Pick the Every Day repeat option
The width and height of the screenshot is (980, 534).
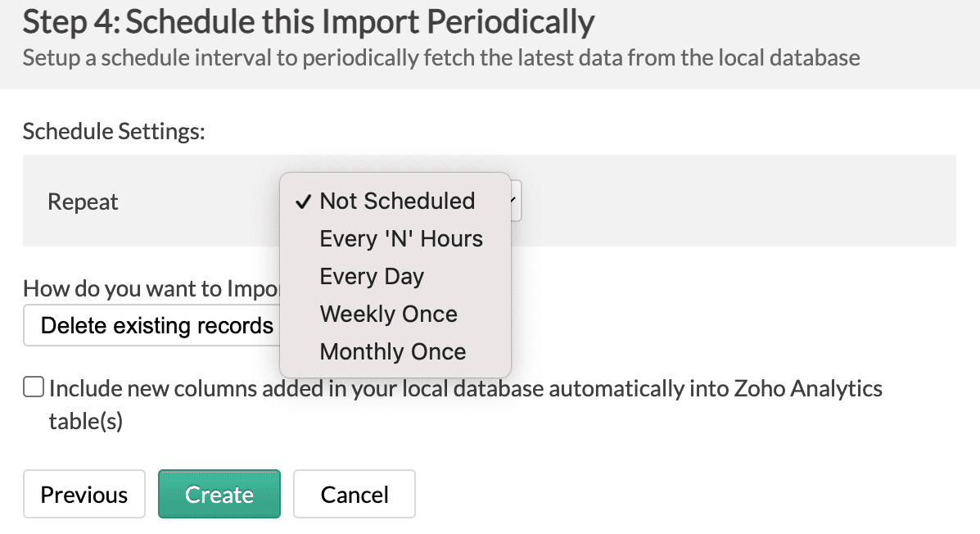point(372,276)
